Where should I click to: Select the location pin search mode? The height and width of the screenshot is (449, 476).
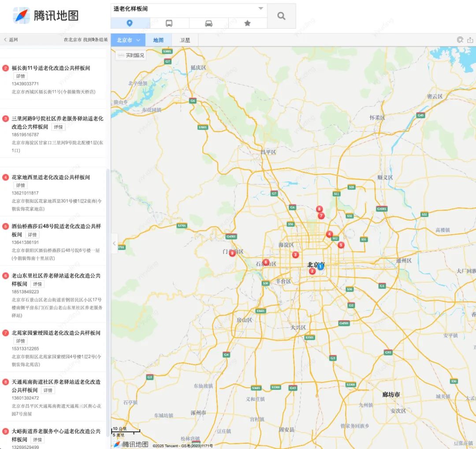[x=130, y=23]
